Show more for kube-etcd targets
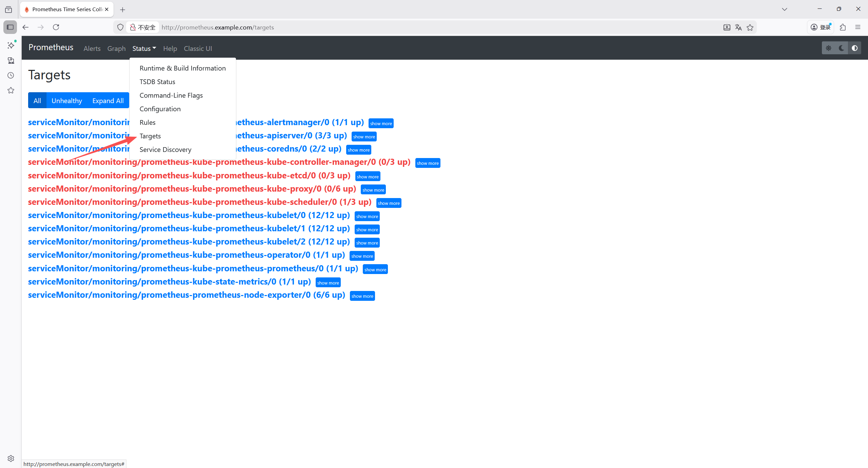Image resolution: width=868 pixels, height=468 pixels. pos(368,177)
